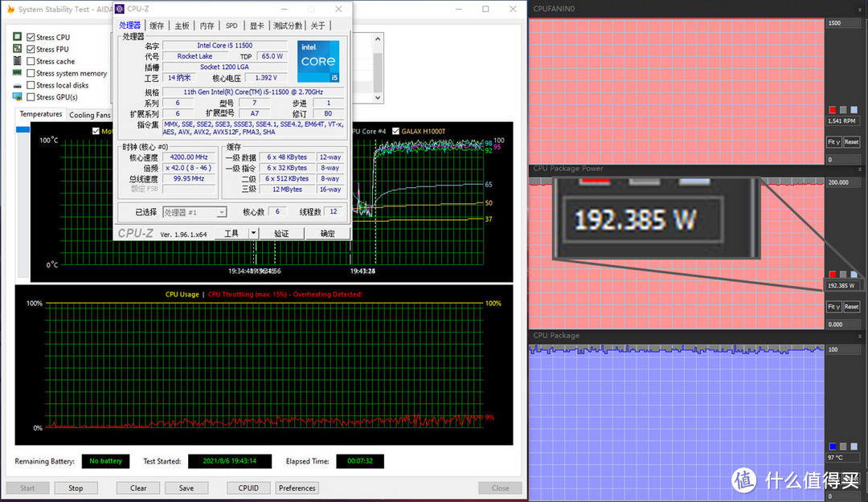Maximize the System Stability Test window
This screenshot has height=502, width=868.
click(x=485, y=9)
